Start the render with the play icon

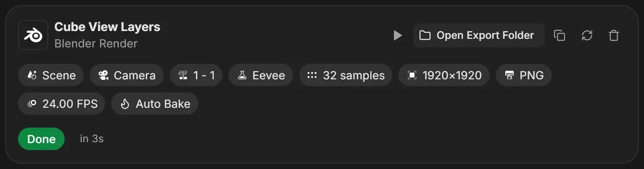click(398, 35)
